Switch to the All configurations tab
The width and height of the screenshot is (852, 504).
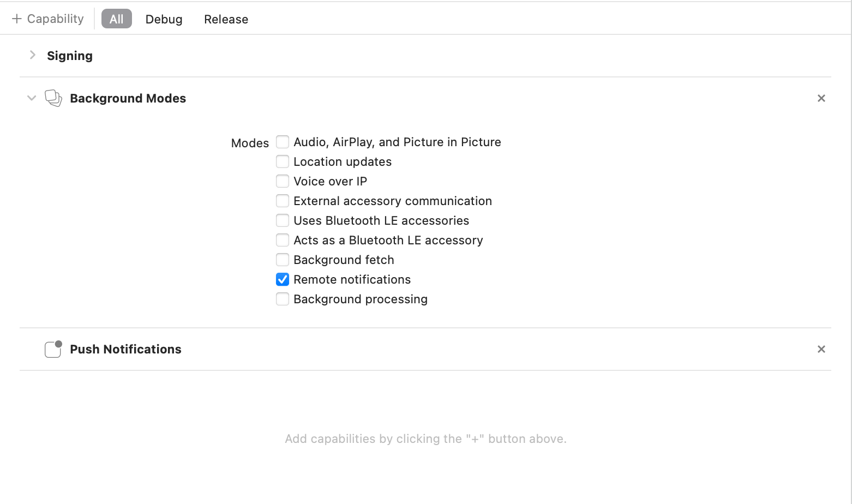(x=116, y=19)
